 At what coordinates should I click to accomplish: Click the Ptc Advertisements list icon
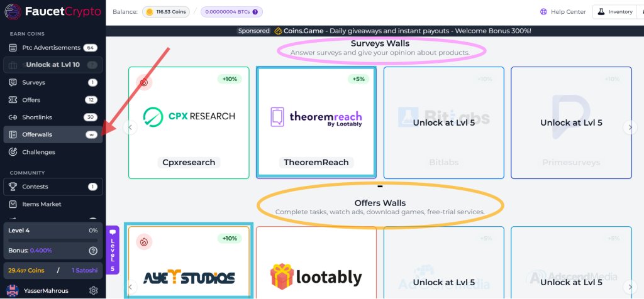click(13, 48)
